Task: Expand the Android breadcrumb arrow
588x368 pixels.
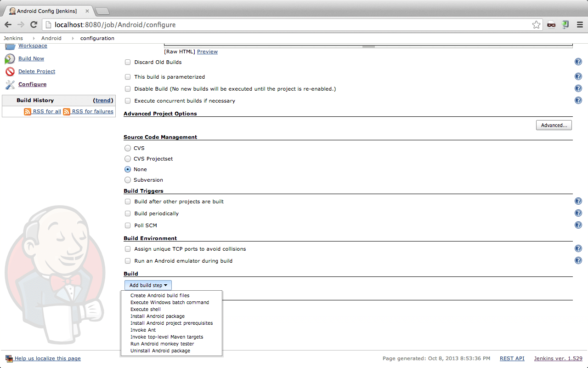Action: [72, 39]
